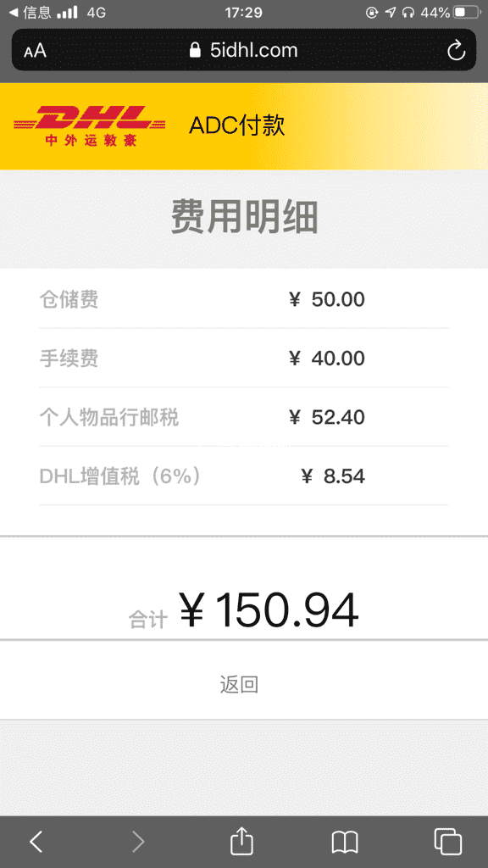The image size is (488, 868).
Task: Tap the padlock secure icon
Action: pos(195,50)
